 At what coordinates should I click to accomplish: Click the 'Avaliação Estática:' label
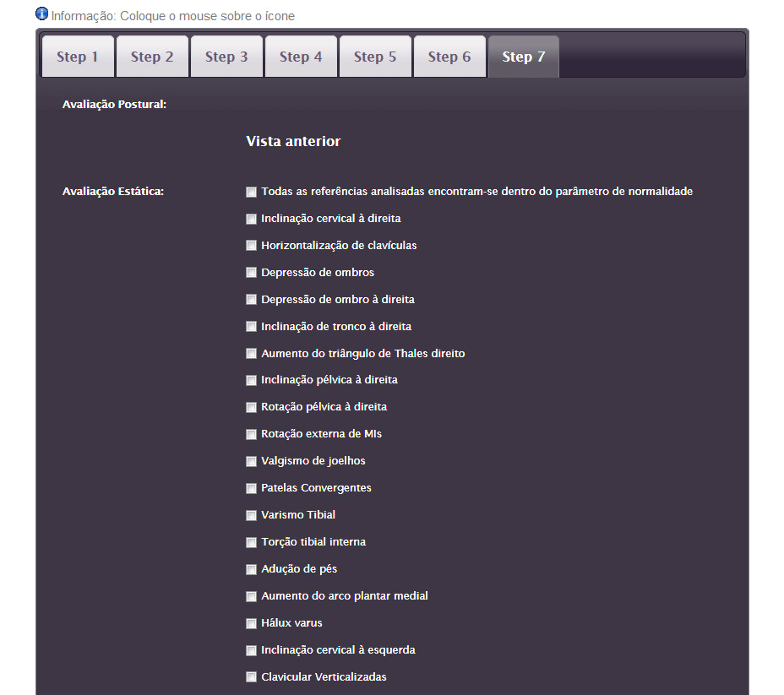point(113,192)
